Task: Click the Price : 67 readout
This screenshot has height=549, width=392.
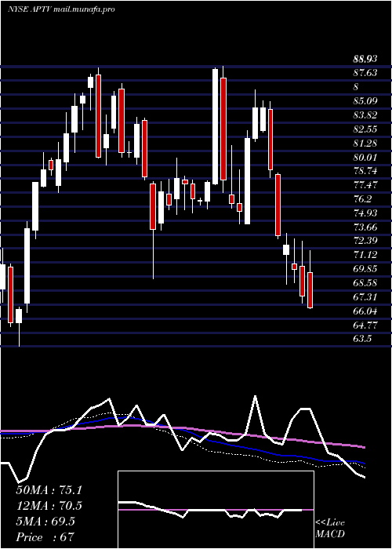Action: pos(45,536)
